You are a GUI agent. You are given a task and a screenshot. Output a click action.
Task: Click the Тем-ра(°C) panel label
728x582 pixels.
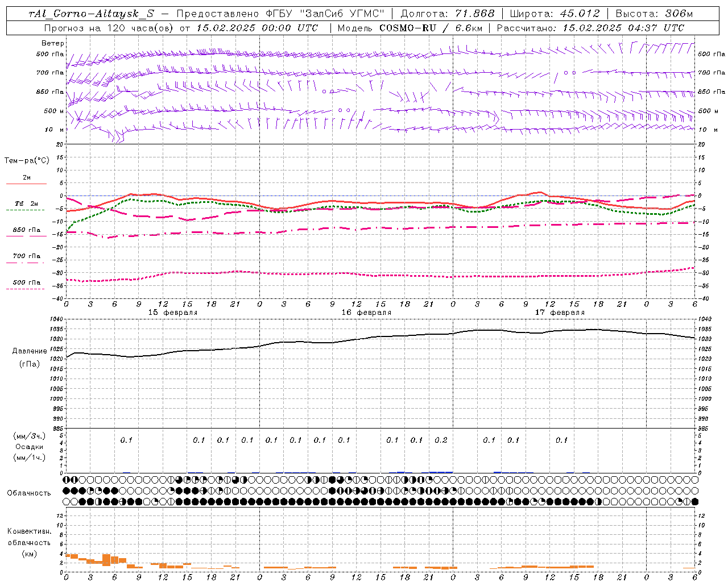27,160
